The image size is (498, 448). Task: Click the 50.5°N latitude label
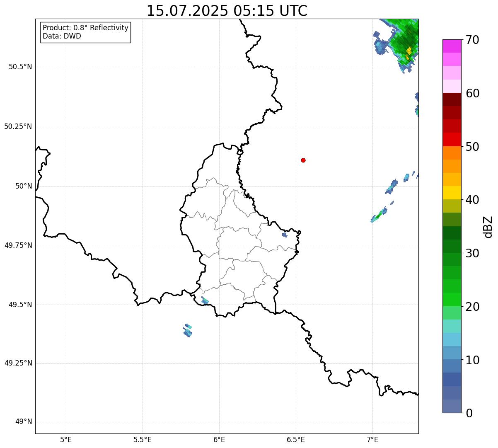20,67
